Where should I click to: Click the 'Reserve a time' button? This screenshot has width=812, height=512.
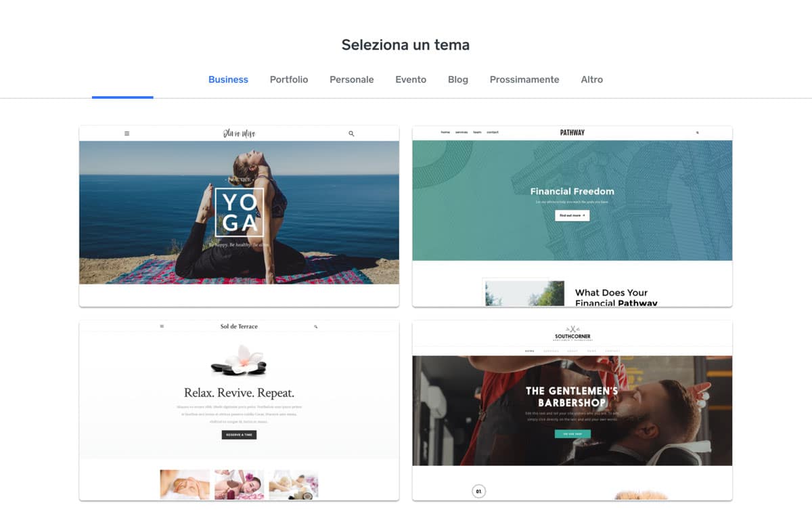(x=239, y=435)
